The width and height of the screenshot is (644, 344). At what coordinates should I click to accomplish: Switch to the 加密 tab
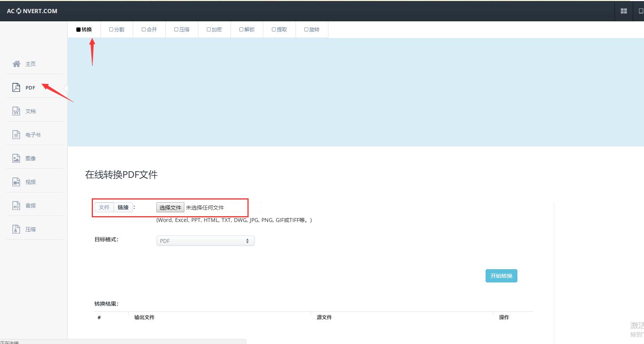[214, 29]
